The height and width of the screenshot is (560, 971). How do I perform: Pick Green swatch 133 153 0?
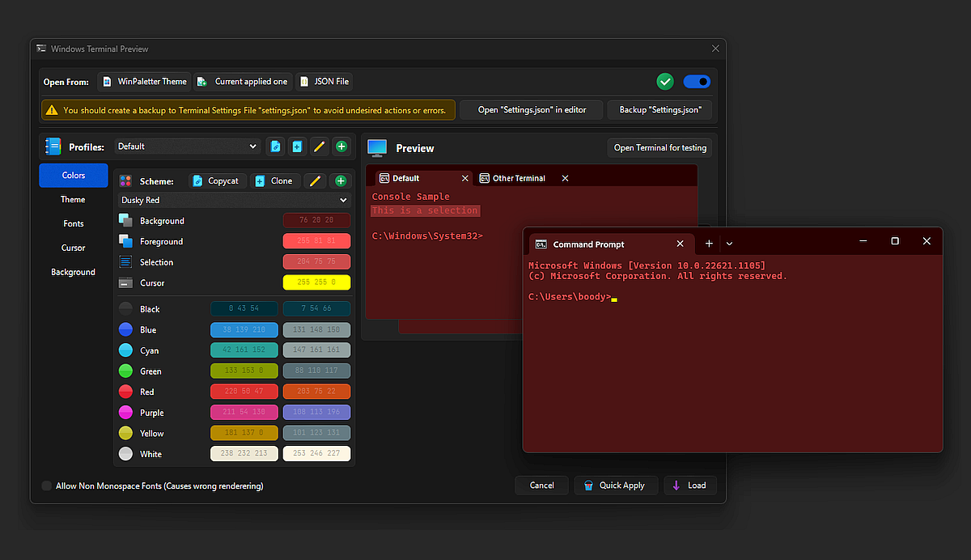[x=244, y=371]
